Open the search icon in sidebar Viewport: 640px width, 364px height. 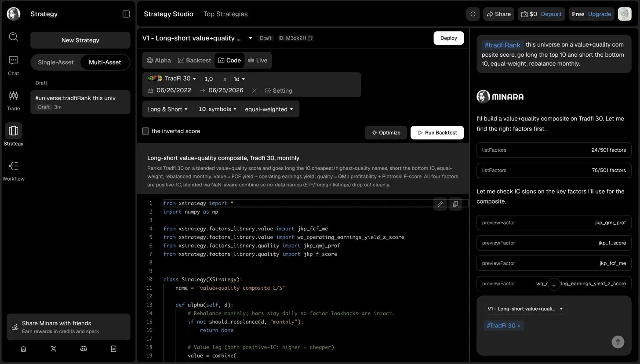tap(13, 36)
